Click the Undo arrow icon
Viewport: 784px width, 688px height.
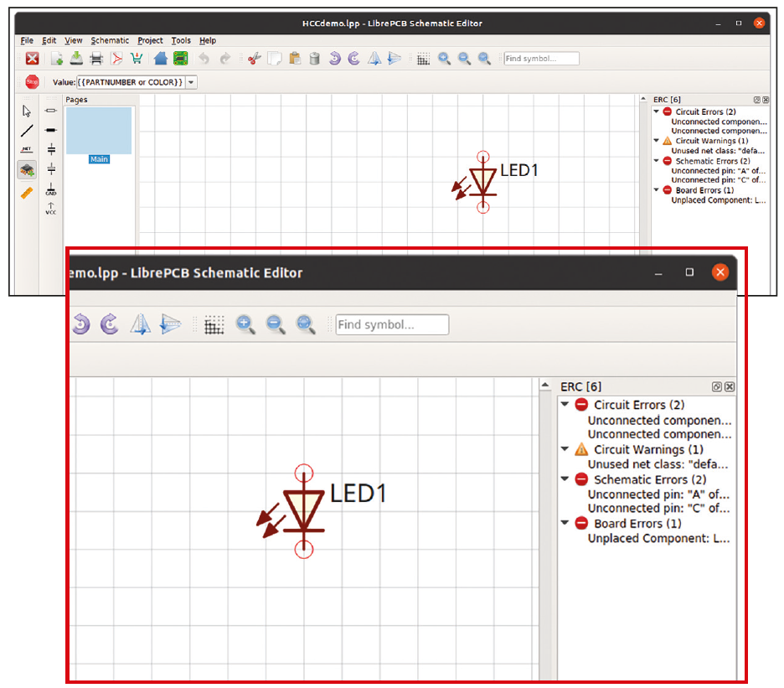pyautogui.click(x=204, y=59)
